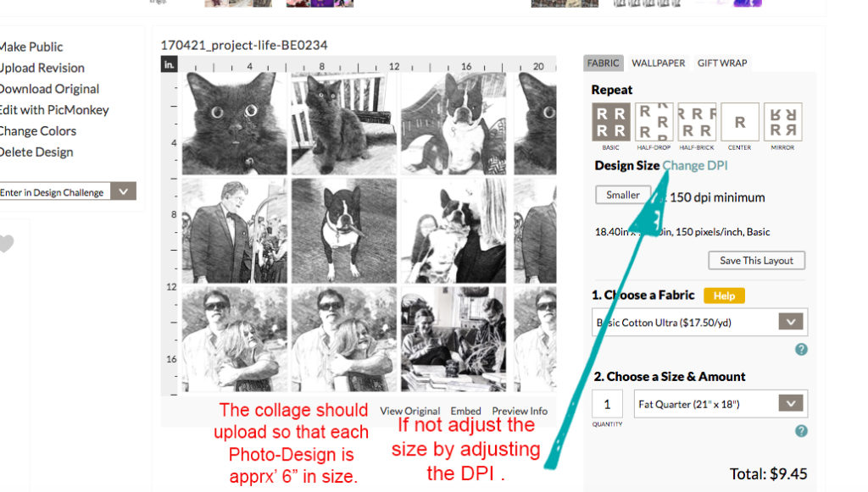Expand the Choose a Fabric dropdown arrow
Viewport: 868px width, 492px height.
[x=791, y=322]
